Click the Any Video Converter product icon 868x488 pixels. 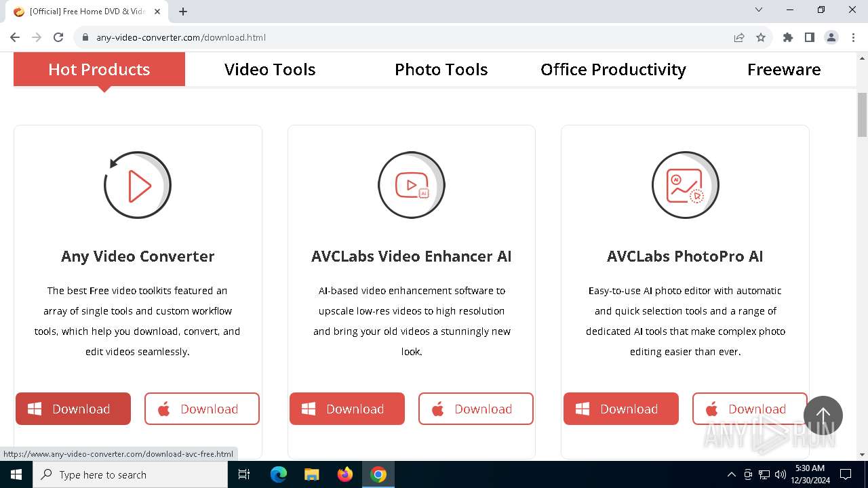138,185
